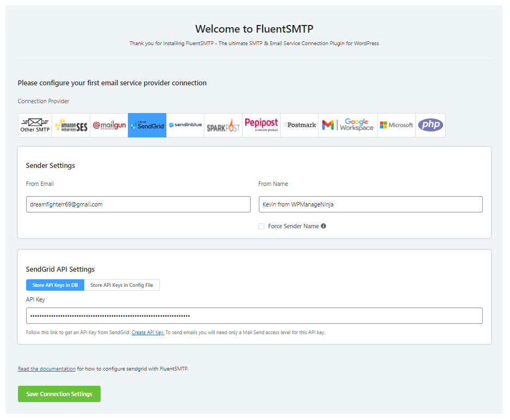Image resolution: width=510 pixels, height=420 pixels.
Task: Select the SendGrid connection provider
Action: pos(147,125)
